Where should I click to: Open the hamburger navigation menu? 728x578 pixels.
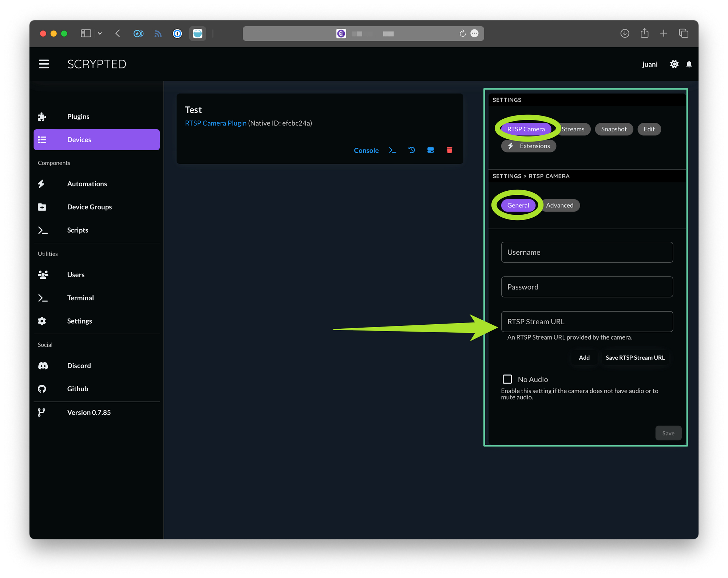[x=44, y=64]
